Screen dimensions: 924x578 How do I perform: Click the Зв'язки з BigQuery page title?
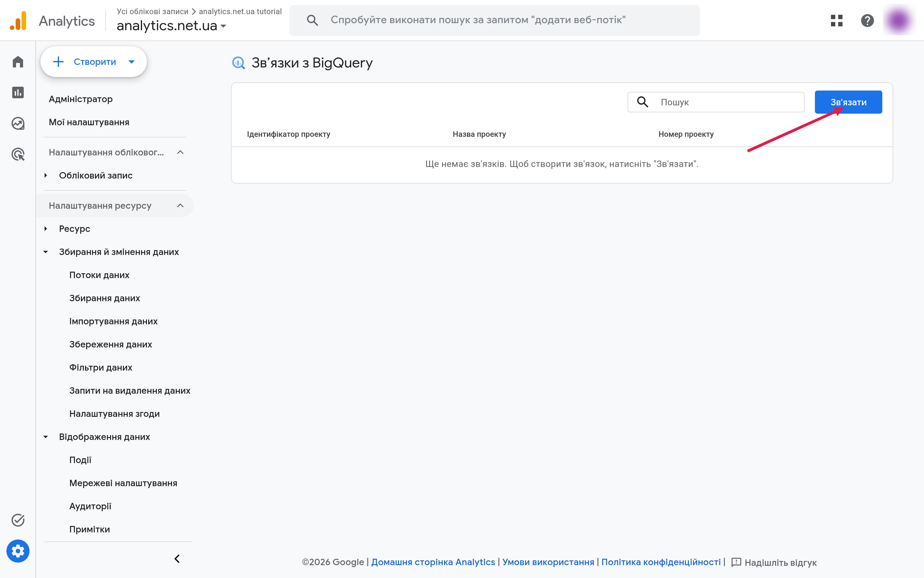coord(312,63)
